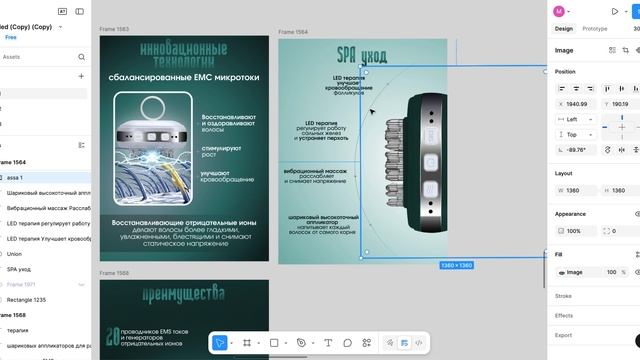Switch to Dev Mode code icon
The height and width of the screenshot is (360, 640).
click(419, 343)
